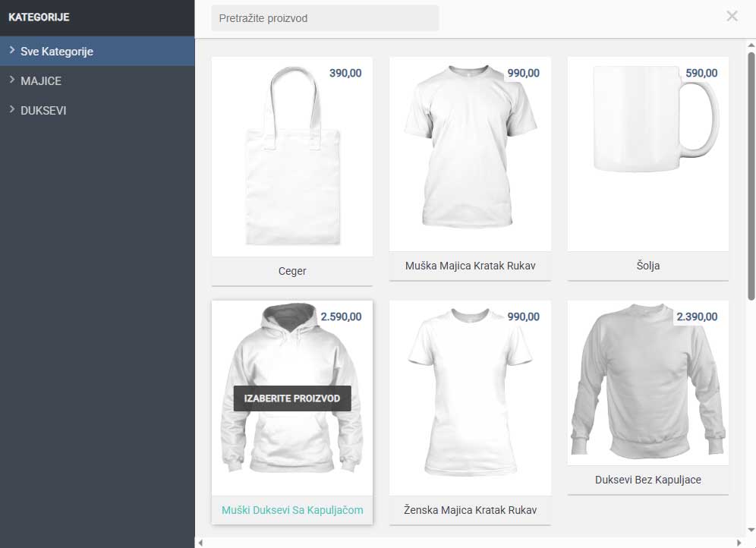Open the Muški Duksevi Sa Kapuljačom product link

(291, 511)
